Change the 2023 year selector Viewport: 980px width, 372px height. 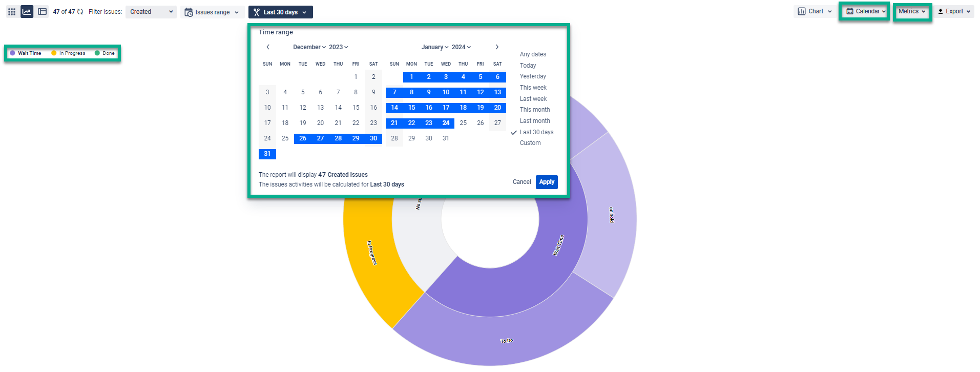pyautogui.click(x=339, y=47)
